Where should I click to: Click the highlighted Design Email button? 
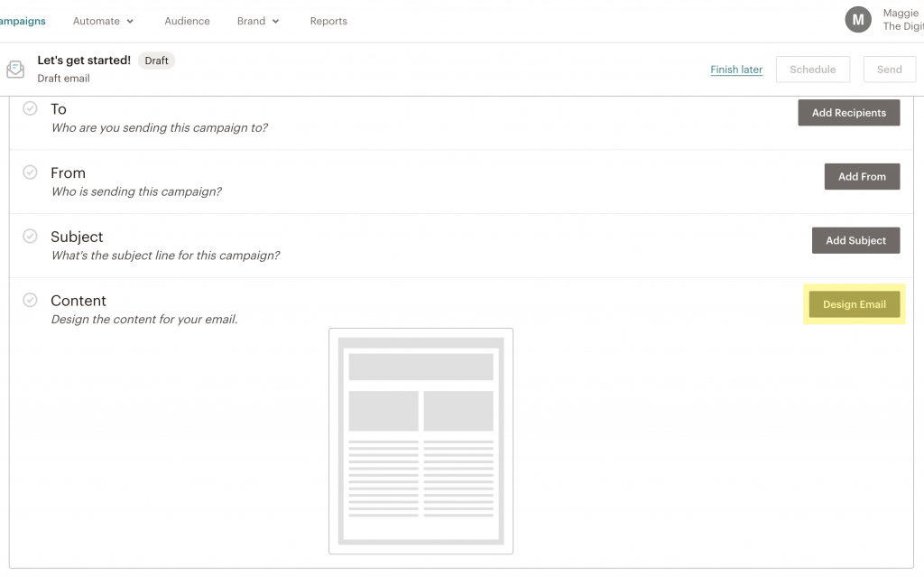pos(854,304)
